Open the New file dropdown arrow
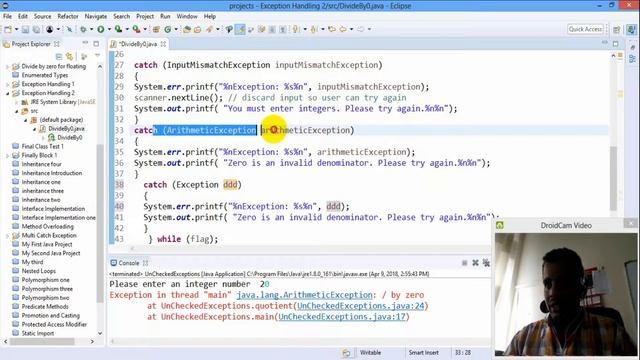The image size is (640, 360). 16,29
